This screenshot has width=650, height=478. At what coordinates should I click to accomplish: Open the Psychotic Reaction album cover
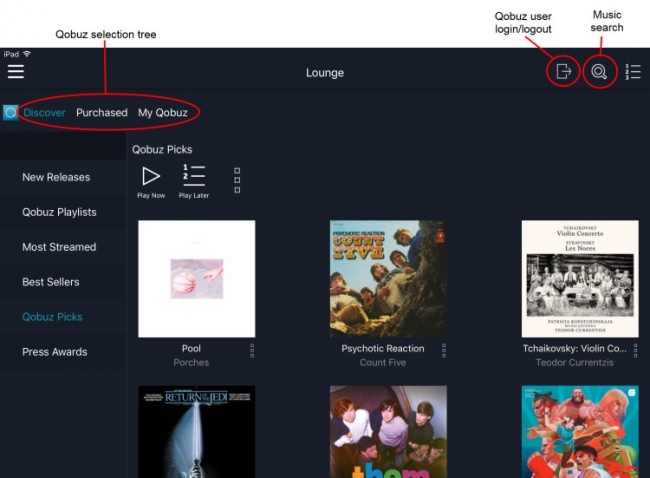point(388,279)
